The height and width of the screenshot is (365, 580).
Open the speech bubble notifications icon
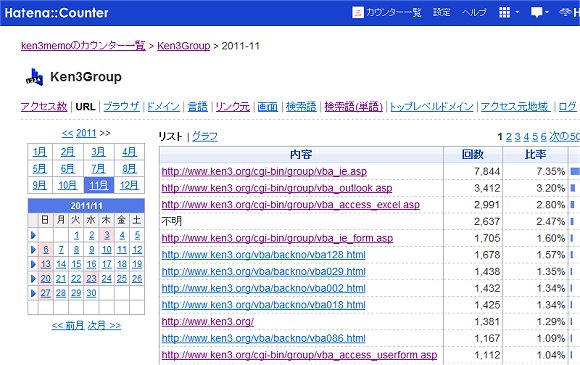click(536, 13)
